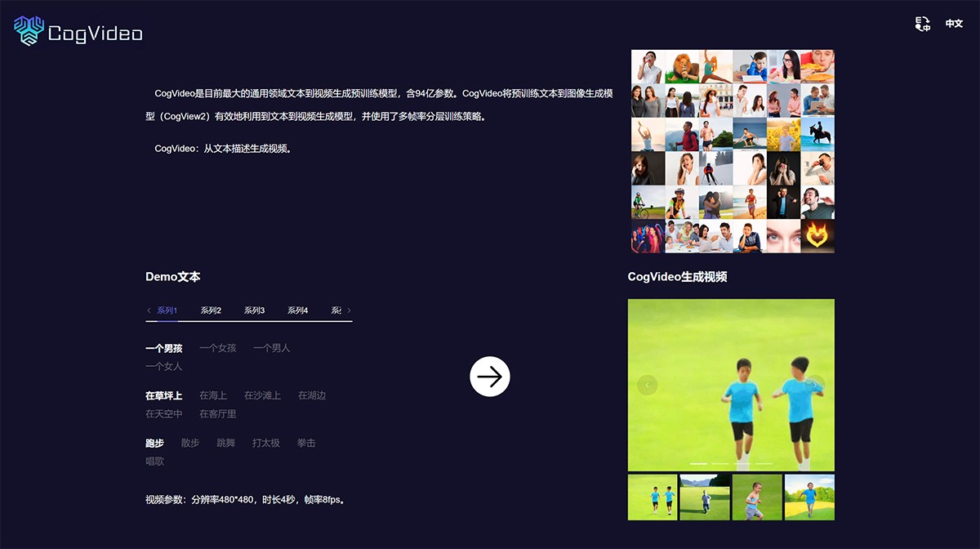Viewport: 980px width, 549px height.
Task: Jump to second carousel slide indicator
Action: click(720, 463)
